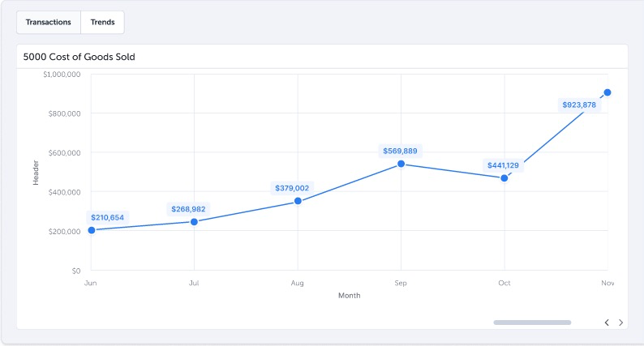Click the 5000 Cost of Goods Sold title
The width and height of the screenshot is (644, 346).
pyautogui.click(x=79, y=57)
